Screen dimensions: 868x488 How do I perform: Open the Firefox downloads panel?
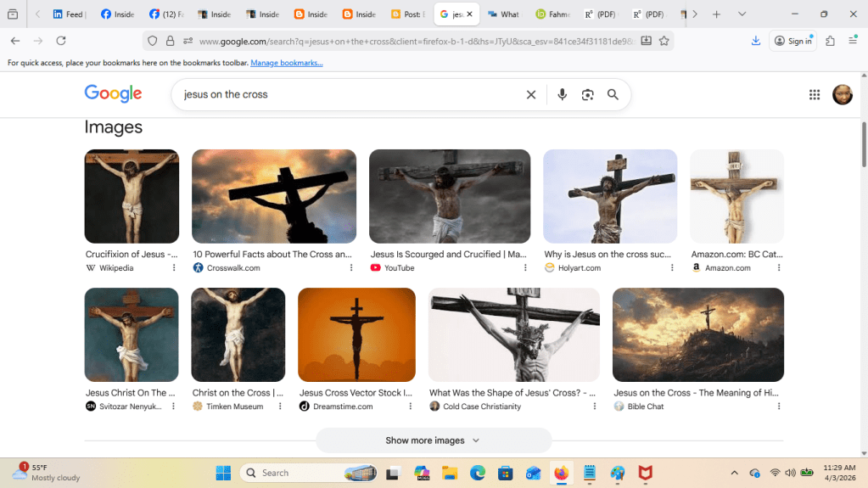coord(756,41)
